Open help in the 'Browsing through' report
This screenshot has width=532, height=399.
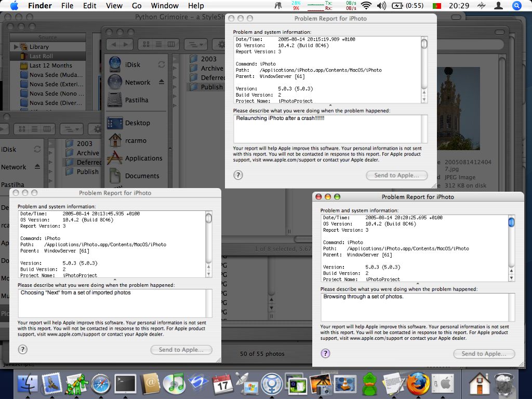click(x=325, y=353)
